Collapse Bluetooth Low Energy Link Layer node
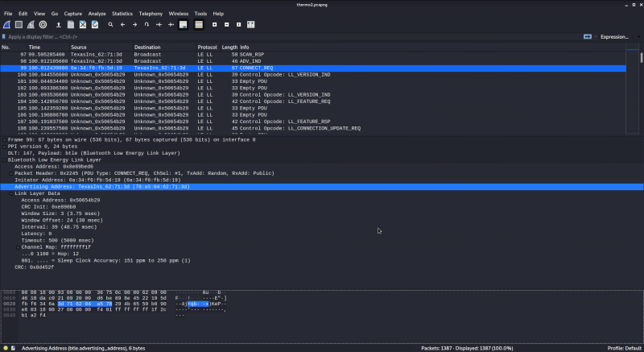 (4, 160)
